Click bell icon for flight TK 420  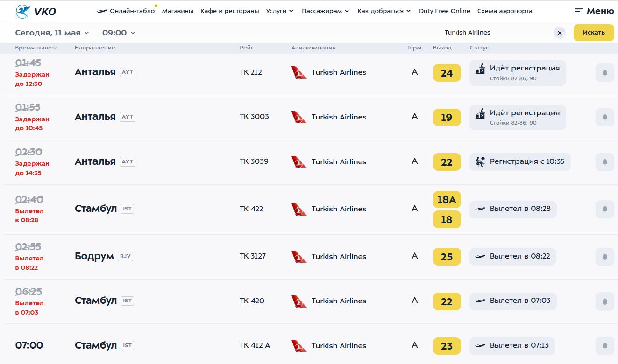(604, 301)
